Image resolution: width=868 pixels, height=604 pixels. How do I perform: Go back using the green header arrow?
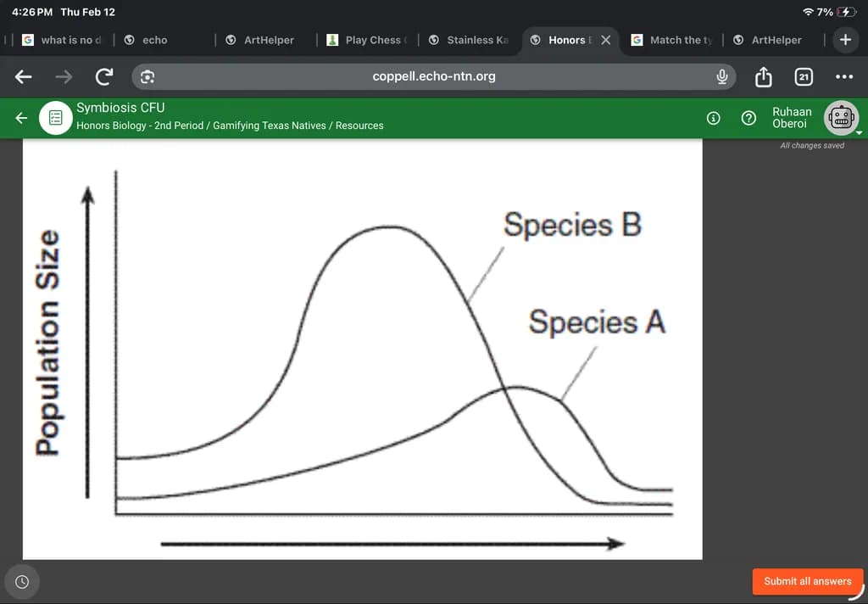[21, 117]
